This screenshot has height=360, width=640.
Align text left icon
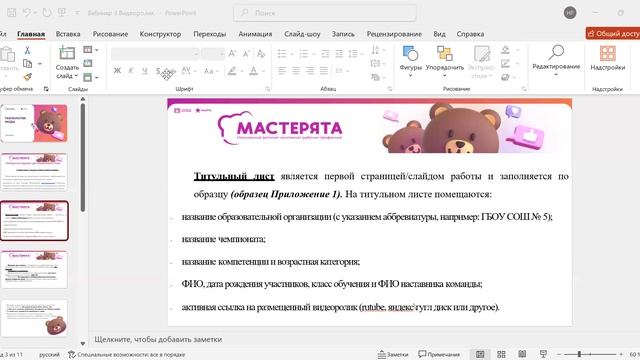tap(282, 71)
